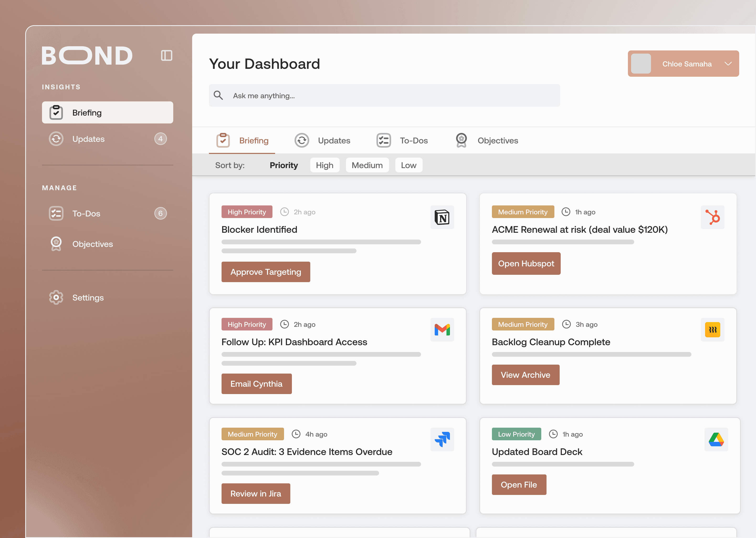Click the Email Cynthia button
Image resolution: width=756 pixels, height=538 pixels.
click(x=256, y=384)
